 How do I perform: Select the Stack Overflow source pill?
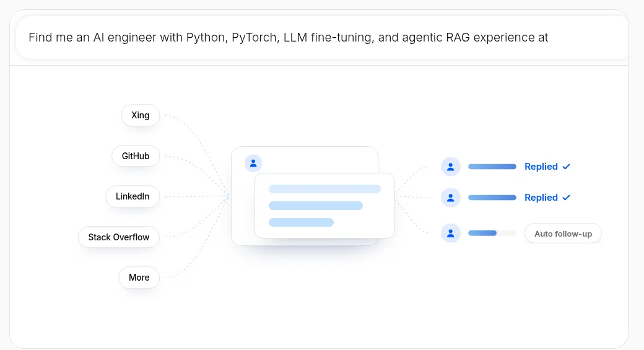[x=119, y=237]
